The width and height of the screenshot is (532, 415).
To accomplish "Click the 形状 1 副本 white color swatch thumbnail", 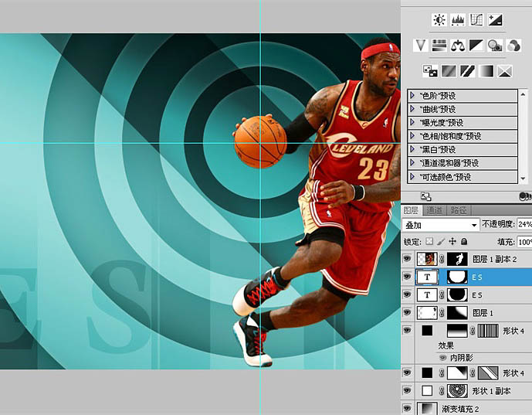I will [x=427, y=391].
